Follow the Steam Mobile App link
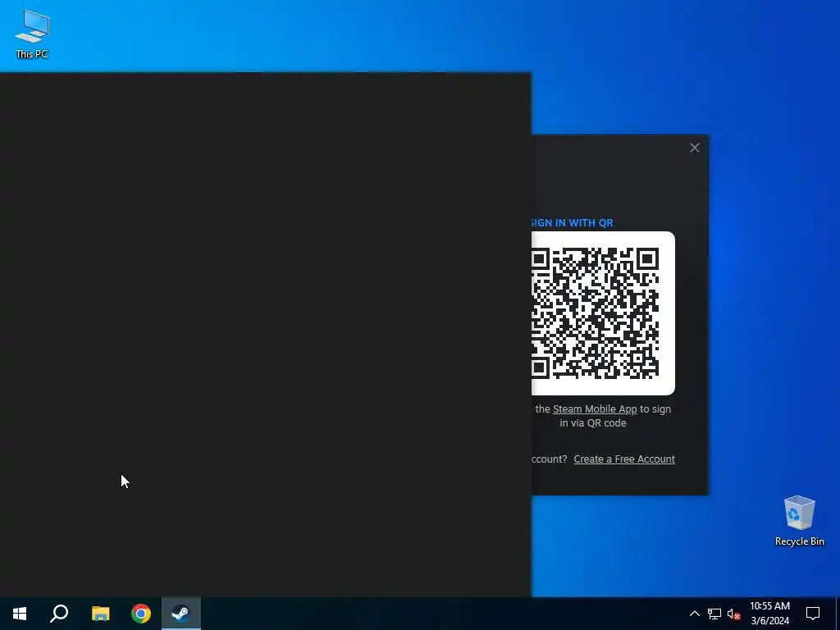The width and height of the screenshot is (840, 630). click(x=595, y=409)
